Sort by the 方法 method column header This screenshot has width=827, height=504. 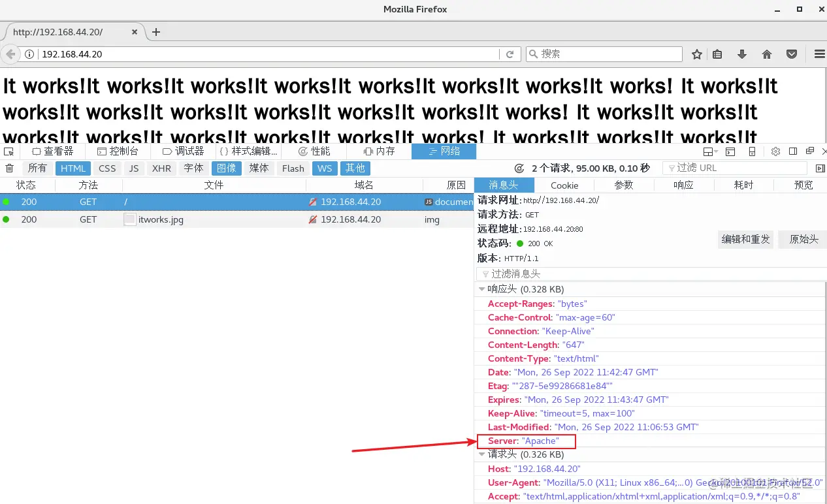tap(88, 185)
